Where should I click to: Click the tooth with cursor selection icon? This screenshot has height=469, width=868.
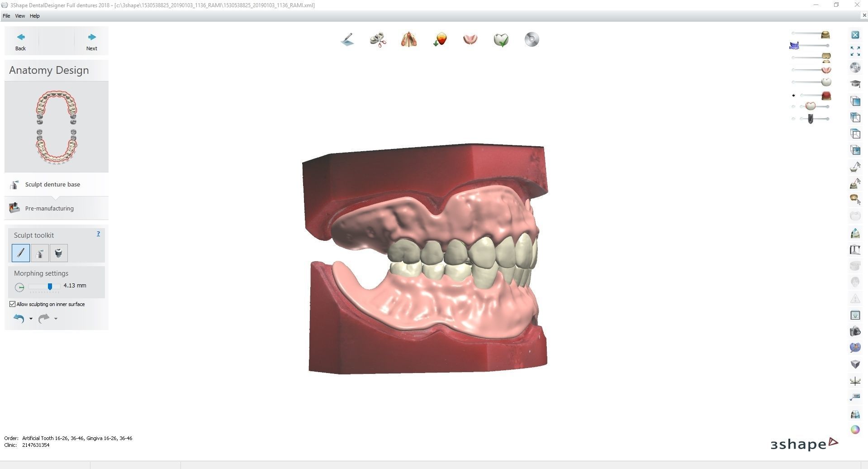click(x=855, y=167)
